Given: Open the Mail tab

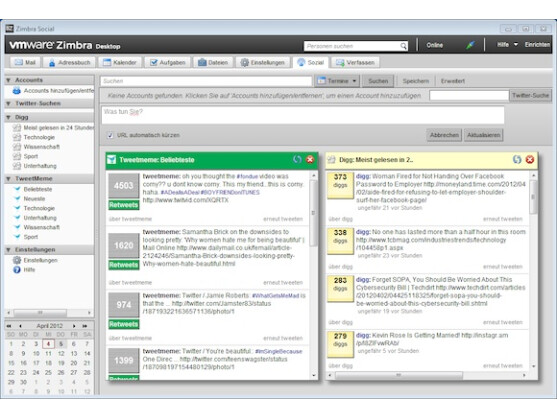Looking at the screenshot, I should (x=25, y=63).
